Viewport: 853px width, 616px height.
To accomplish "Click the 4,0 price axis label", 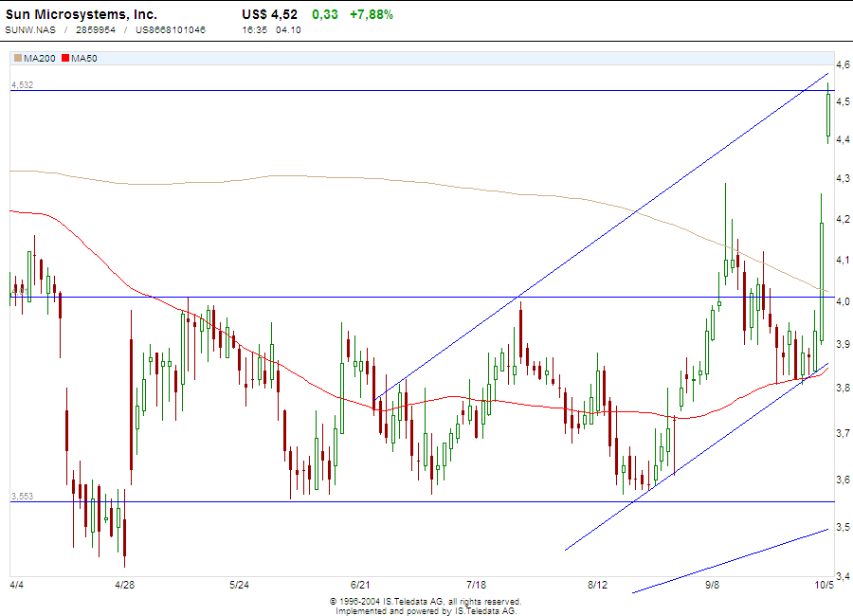I will click(x=844, y=301).
